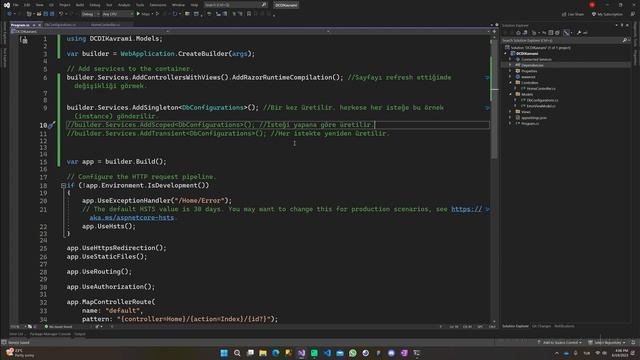Open the Build menu
This screenshot has height=360, width=640.
coord(80,5)
